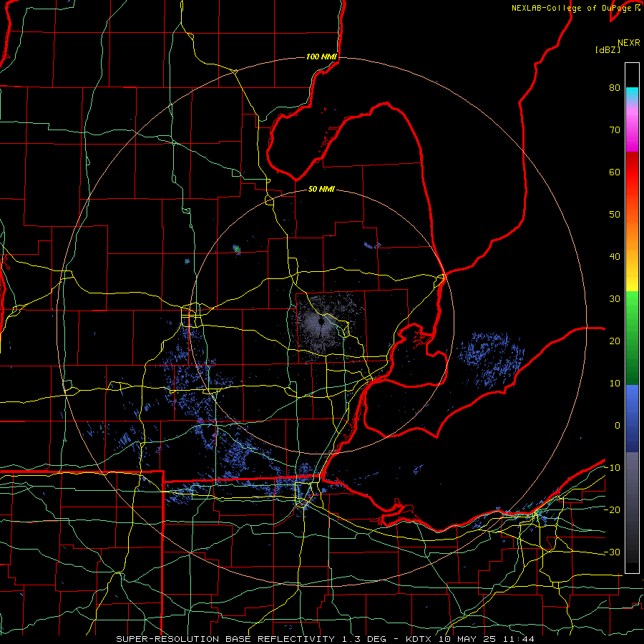The height and width of the screenshot is (644, 644).
Task: Click the 100 NMI range ring label
Action: coord(321,57)
